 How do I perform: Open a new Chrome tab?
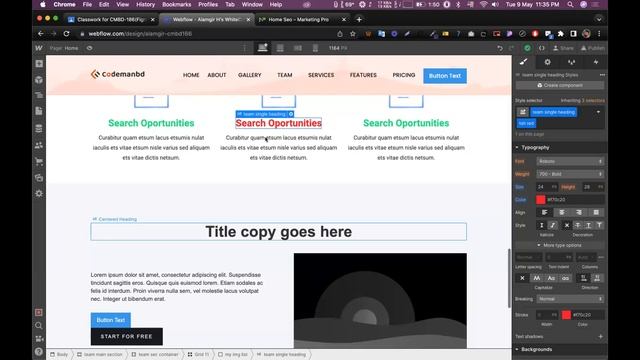coord(359,19)
